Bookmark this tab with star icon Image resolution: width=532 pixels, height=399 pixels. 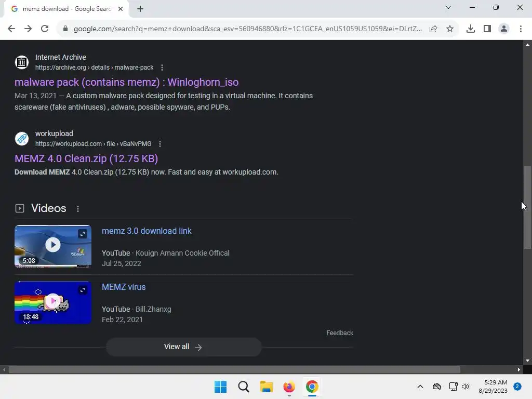(x=450, y=29)
